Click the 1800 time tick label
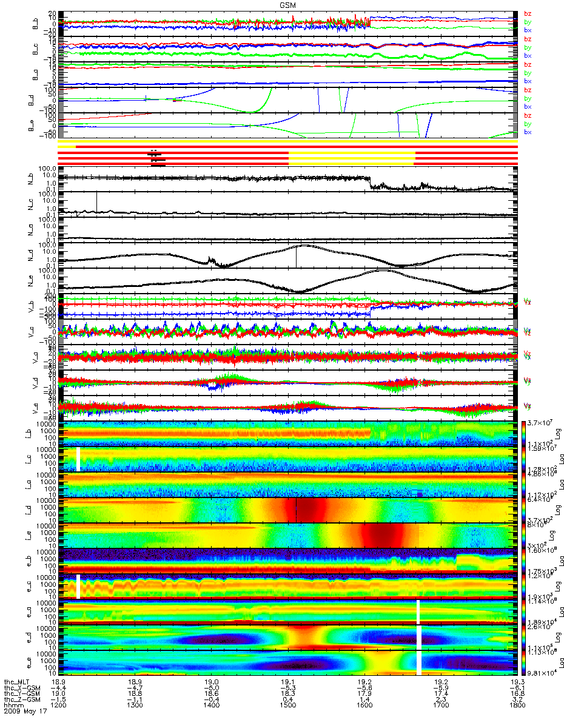Viewport: 564px width, 728px height. point(517,706)
